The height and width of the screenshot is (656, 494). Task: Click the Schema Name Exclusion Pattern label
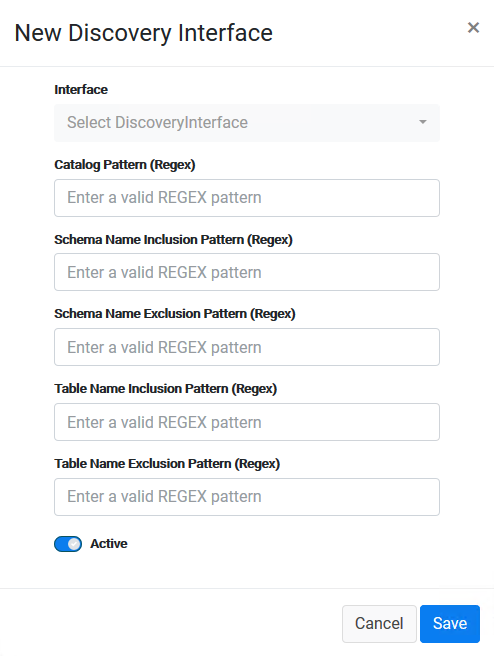(x=175, y=314)
